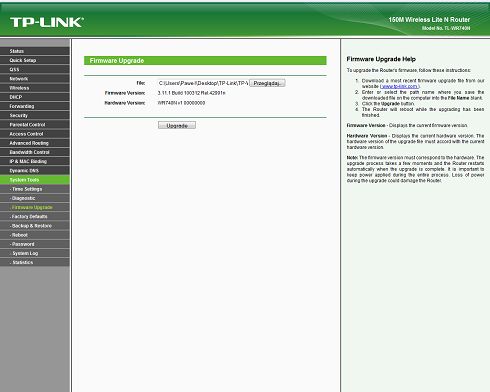Go to Advanced Routing
490x392 pixels.
pos(35,143)
